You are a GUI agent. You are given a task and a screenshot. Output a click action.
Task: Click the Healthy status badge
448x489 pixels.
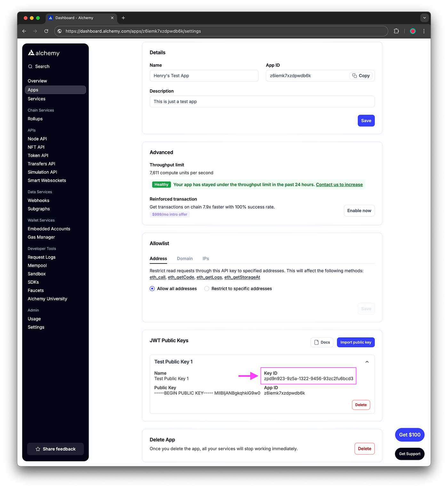click(161, 185)
